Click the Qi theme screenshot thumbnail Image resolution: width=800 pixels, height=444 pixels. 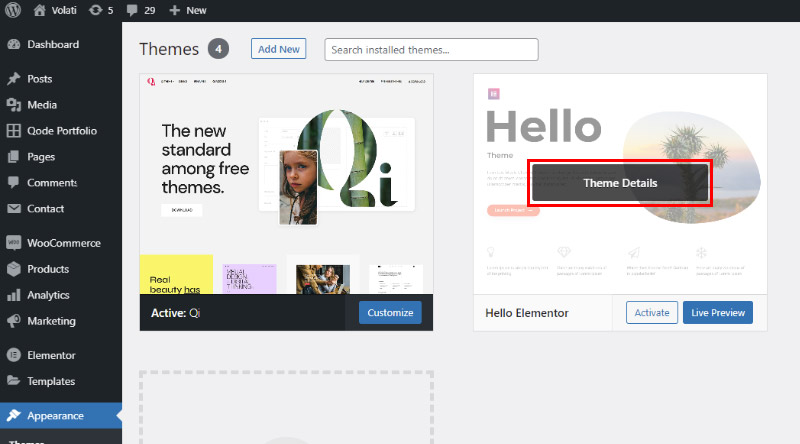286,184
